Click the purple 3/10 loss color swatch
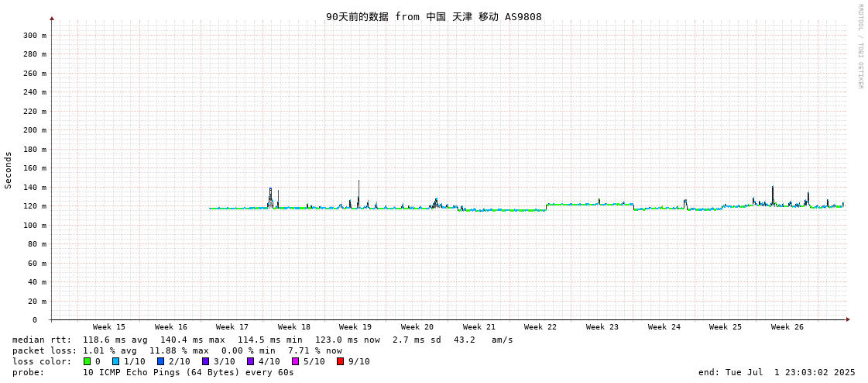Viewport: 868px width, 383px height. (x=205, y=361)
